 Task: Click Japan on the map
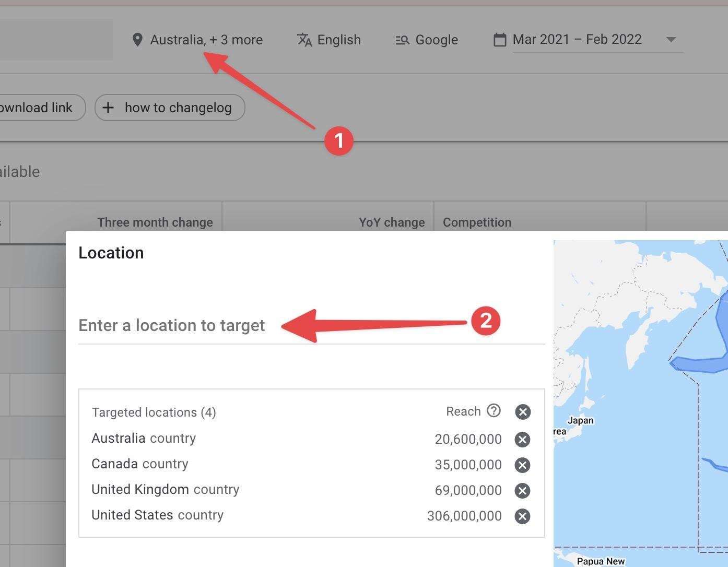pos(580,420)
